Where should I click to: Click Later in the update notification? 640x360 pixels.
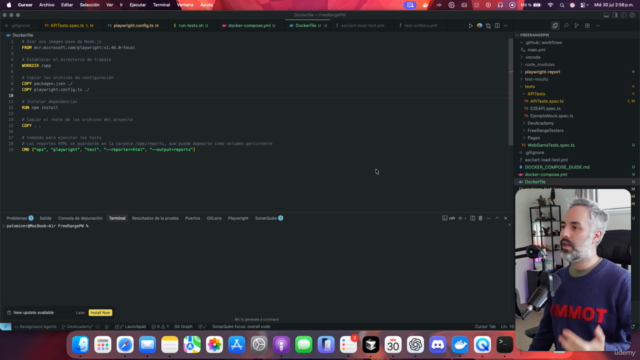tap(80, 313)
